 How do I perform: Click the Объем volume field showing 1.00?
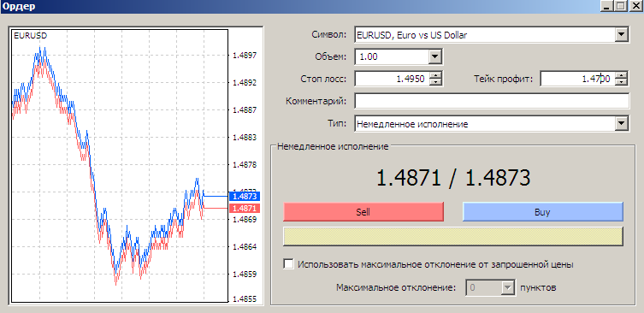(x=392, y=56)
